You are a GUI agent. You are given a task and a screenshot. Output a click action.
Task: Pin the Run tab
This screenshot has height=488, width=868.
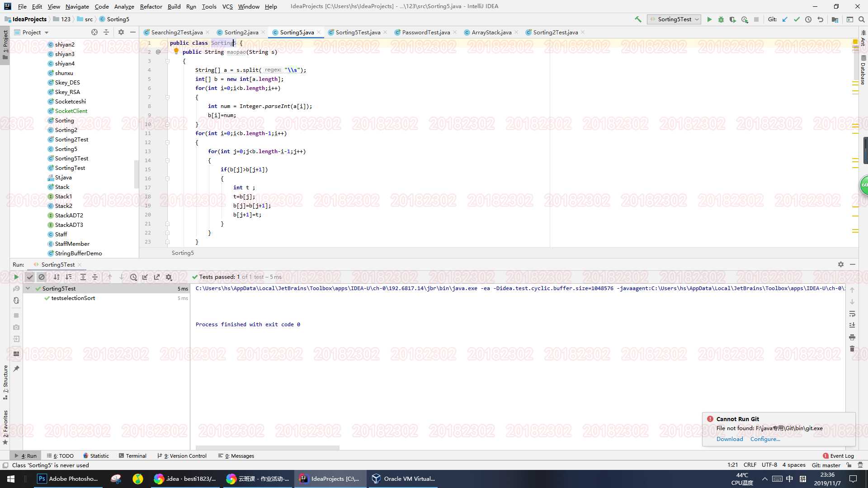(16, 369)
